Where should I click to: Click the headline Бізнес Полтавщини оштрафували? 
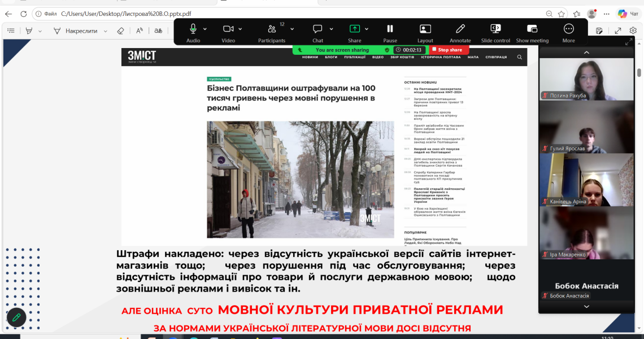[x=291, y=98]
